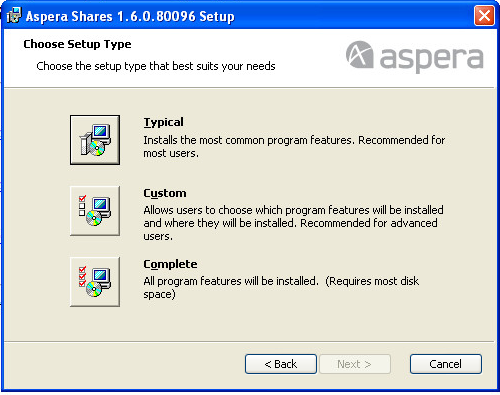This screenshot has height=395, width=500.
Task: Go to the previous step with Back
Action: coord(281,364)
